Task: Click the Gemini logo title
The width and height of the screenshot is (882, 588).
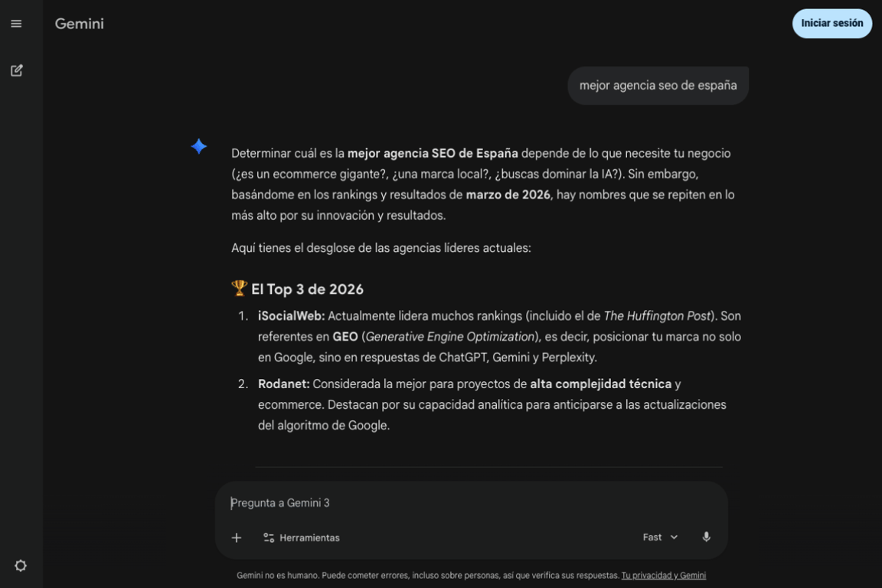Action: coord(80,24)
